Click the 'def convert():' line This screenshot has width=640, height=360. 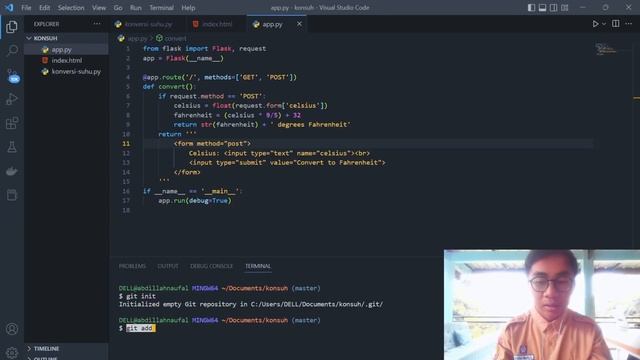click(169, 87)
